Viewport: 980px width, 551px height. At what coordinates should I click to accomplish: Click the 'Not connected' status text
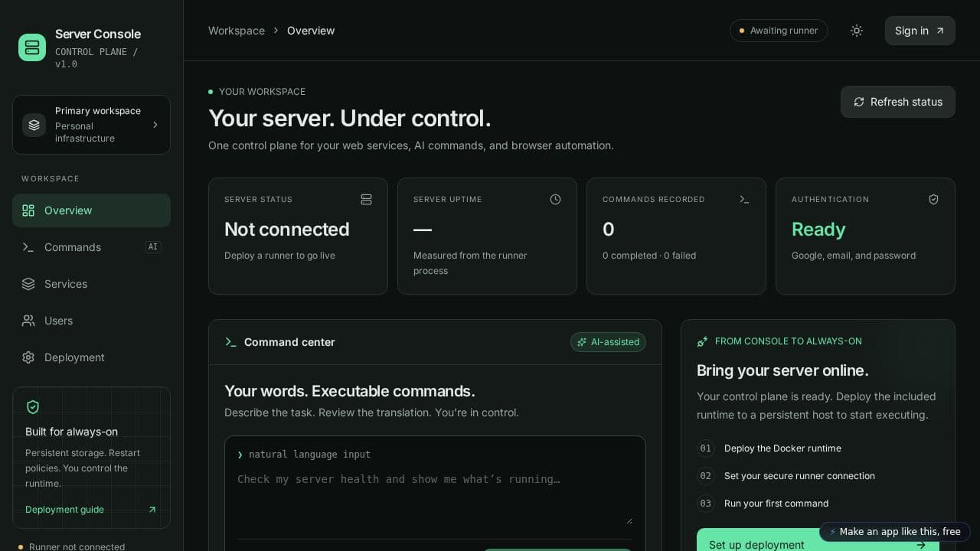(x=287, y=230)
